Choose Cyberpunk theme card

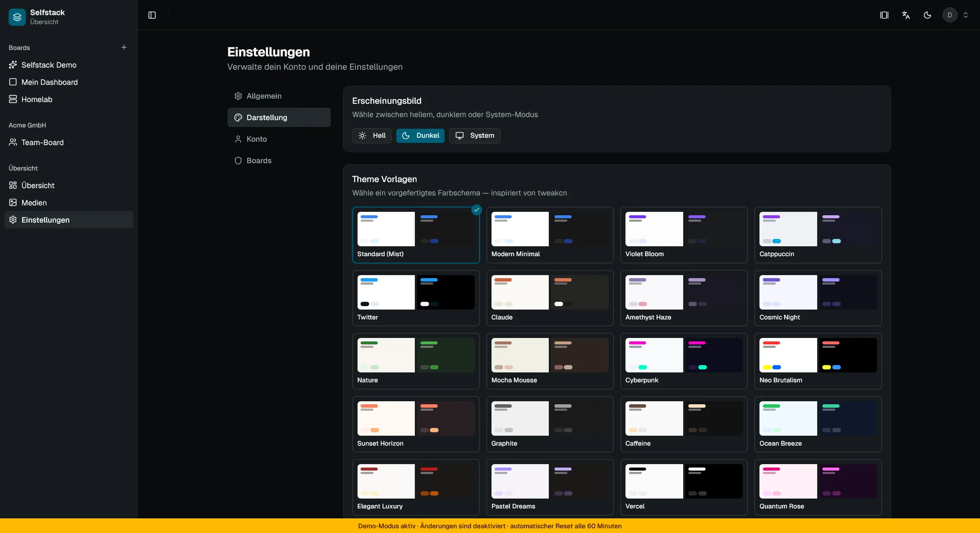pos(684,361)
